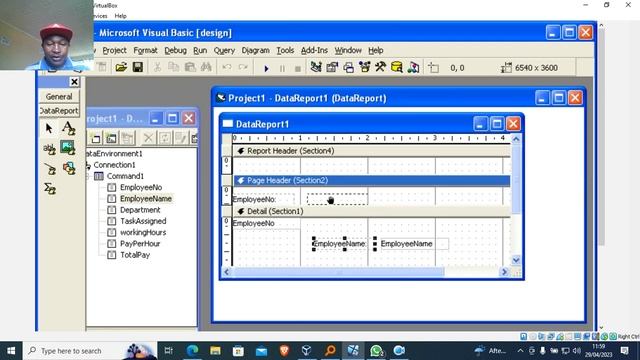Switch to the General toolbox tab
Viewport: 640px width, 360px height.
coord(59,97)
